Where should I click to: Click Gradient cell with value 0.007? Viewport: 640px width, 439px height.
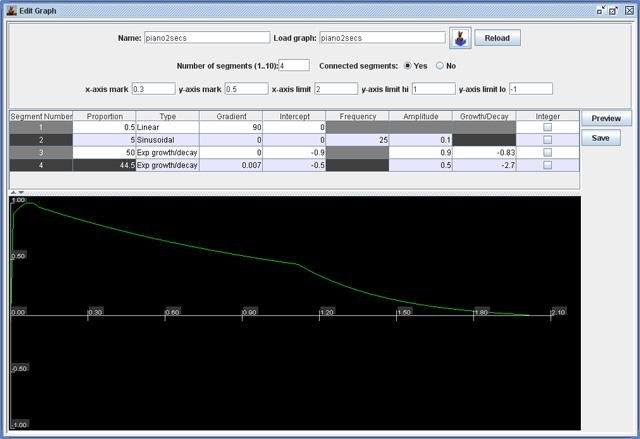(x=231, y=165)
